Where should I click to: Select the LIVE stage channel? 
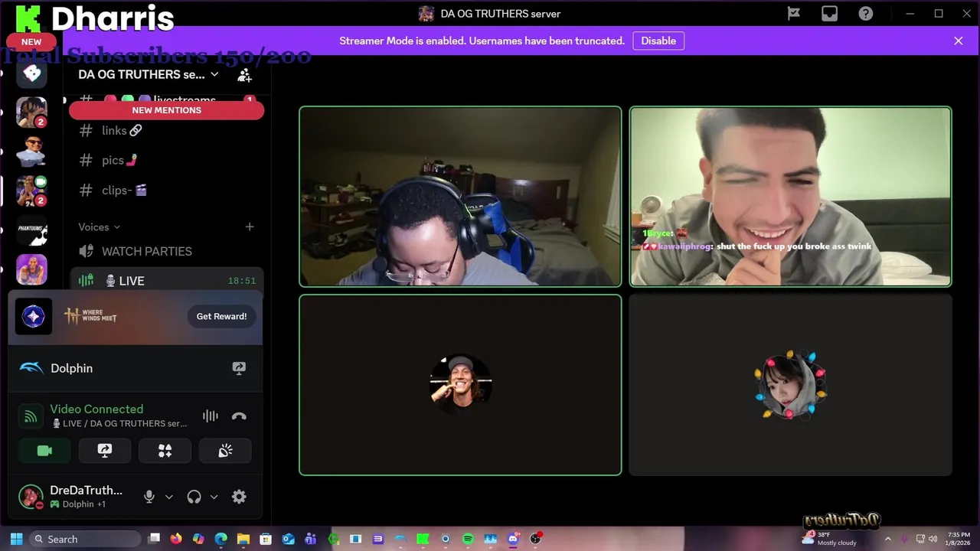pos(166,281)
